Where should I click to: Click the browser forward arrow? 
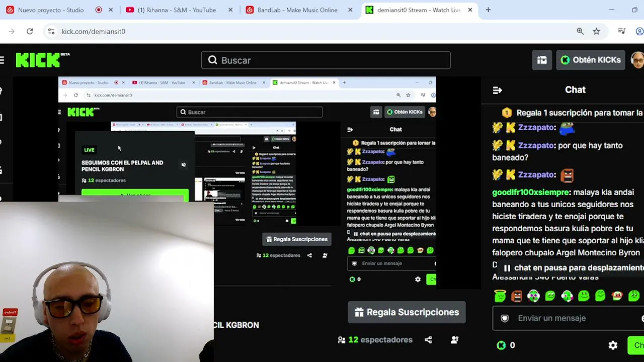click(12, 31)
